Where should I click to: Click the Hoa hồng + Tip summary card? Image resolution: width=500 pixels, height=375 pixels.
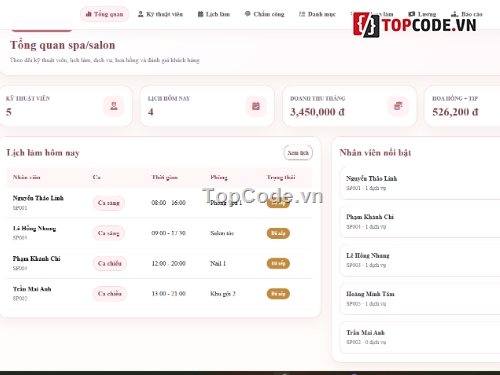pyautogui.click(x=462, y=106)
